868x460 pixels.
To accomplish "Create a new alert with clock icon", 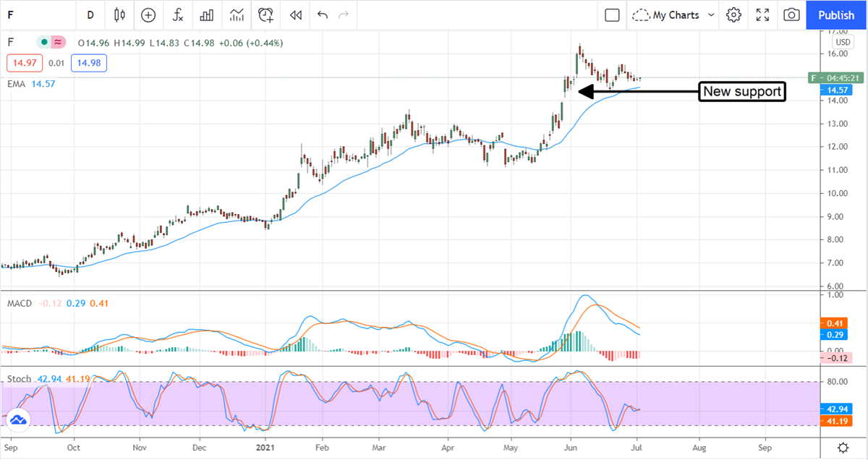I will tap(266, 14).
